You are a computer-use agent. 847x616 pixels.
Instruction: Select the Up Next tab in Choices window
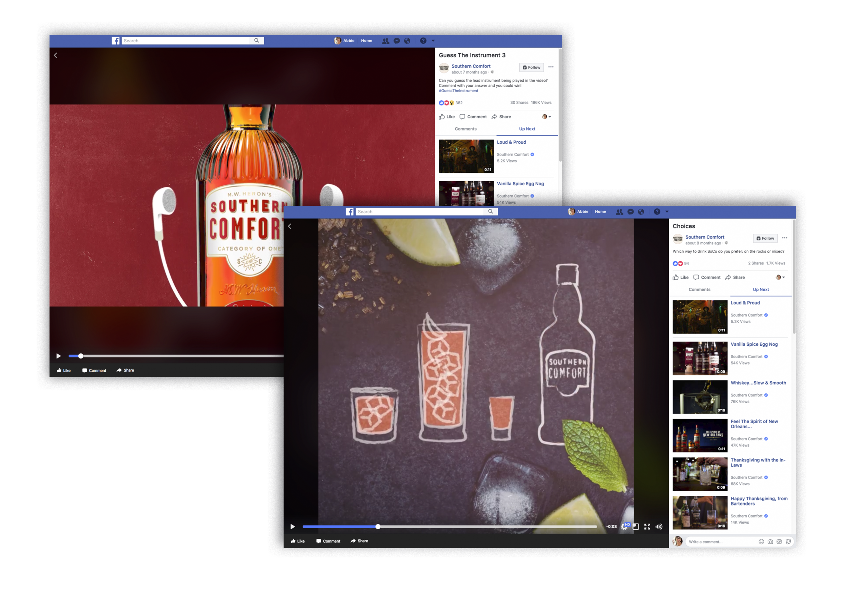(x=761, y=289)
